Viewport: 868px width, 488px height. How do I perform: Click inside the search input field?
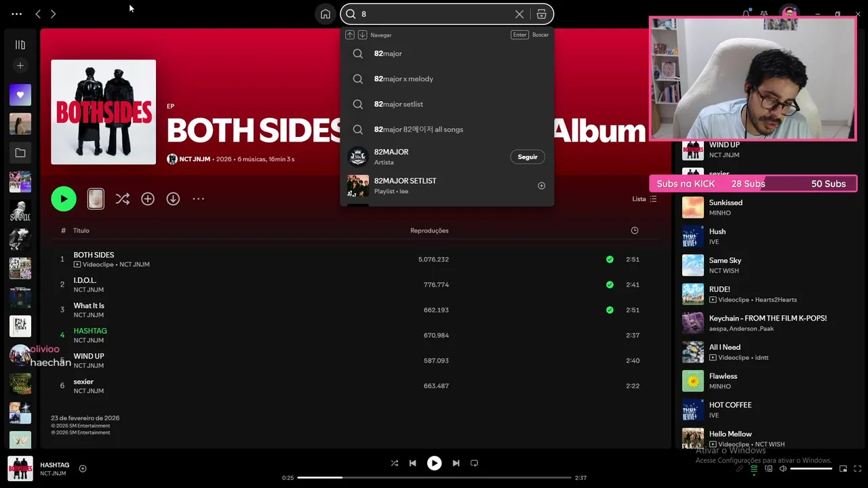pos(434,14)
